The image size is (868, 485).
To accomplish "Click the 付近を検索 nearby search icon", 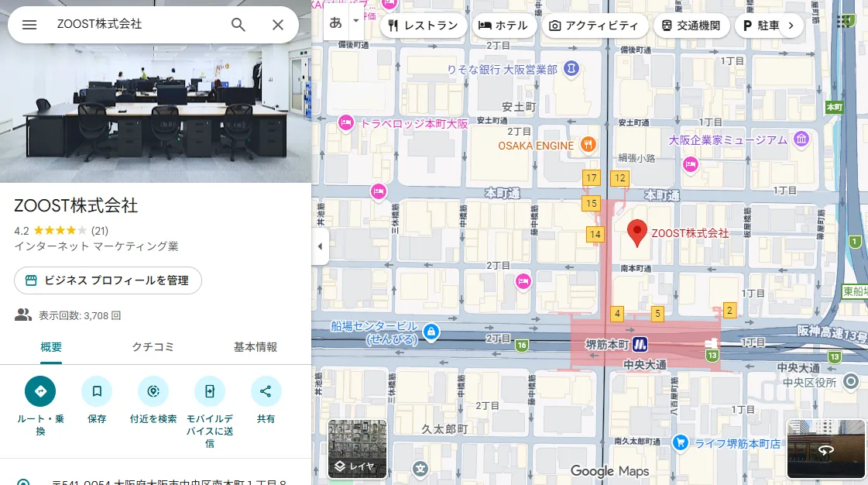I will pos(153,391).
